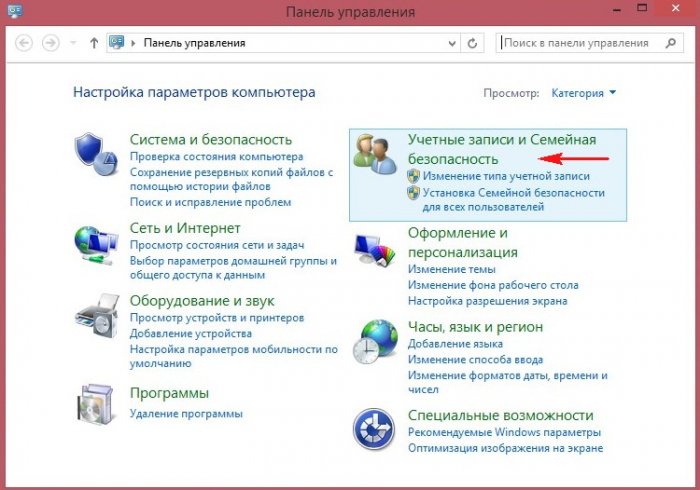Viewport: 700px width, 490px height.
Task: Click the User Accounts people icon
Action: (x=375, y=153)
